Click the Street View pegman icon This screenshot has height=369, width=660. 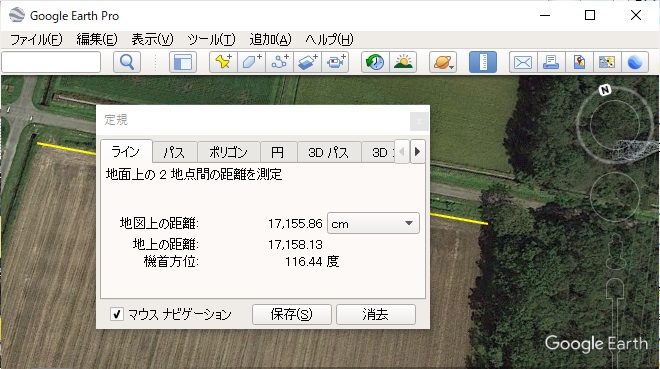(x=616, y=251)
